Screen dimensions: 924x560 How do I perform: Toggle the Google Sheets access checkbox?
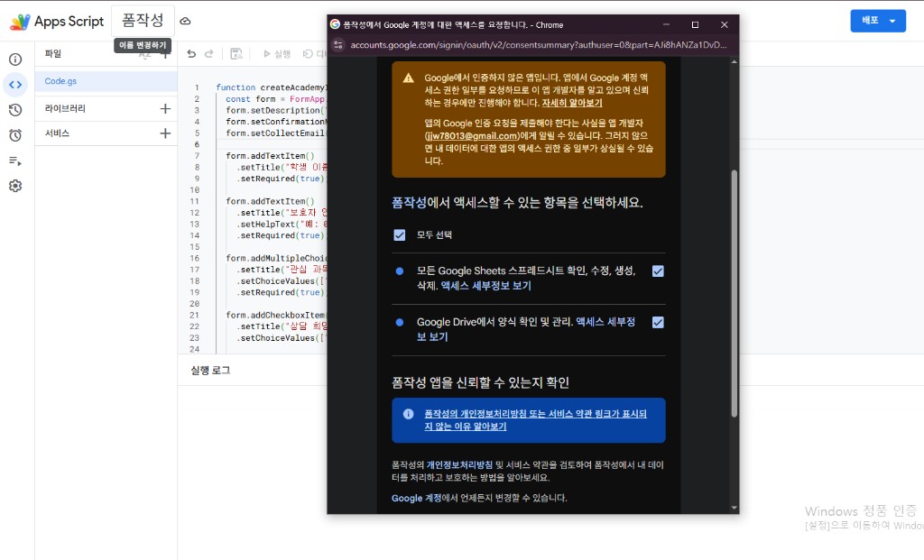click(x=658, y=271)
